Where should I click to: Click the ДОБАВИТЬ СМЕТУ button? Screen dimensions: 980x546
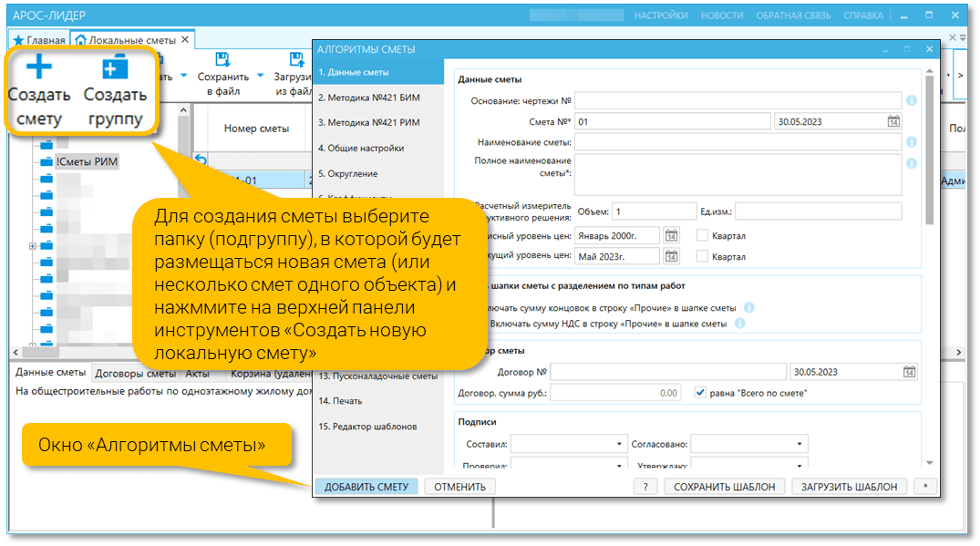(366, 487)
